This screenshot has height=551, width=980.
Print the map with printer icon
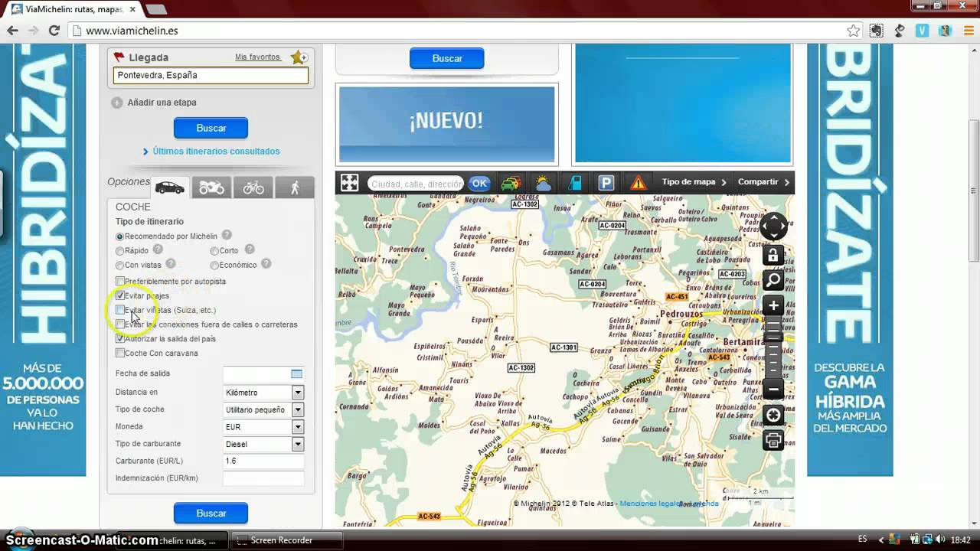click(773, 440)
